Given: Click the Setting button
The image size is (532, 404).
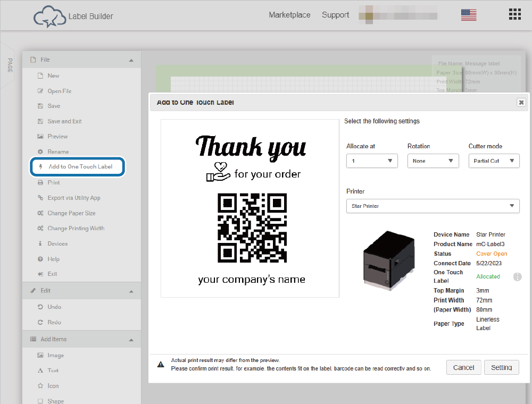Looking at the screenshot, I should click(x=502, y=367).
